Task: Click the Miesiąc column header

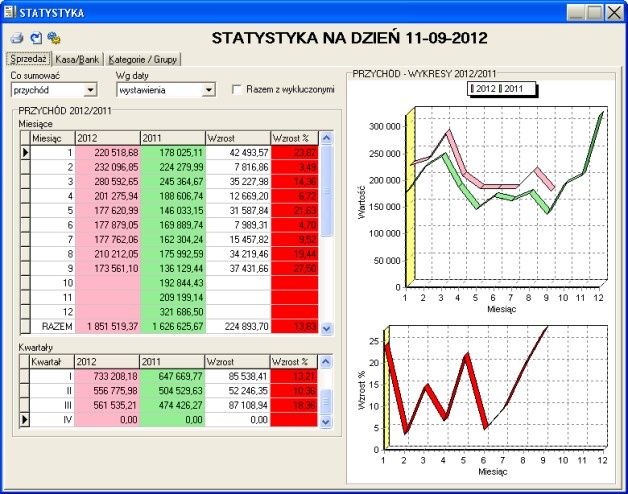Action: coord(52,138)
